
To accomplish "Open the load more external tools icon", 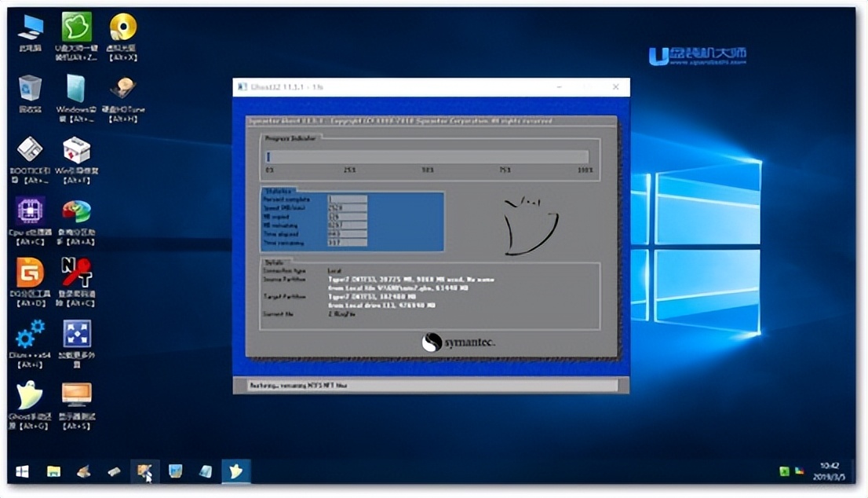I will point(76,344).
